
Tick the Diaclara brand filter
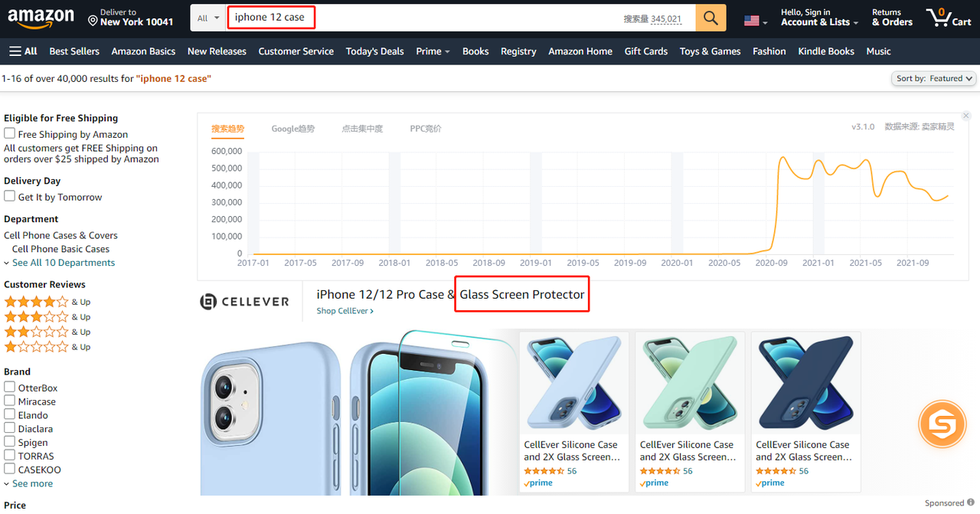pyautogui.click(x=10, y=428)
